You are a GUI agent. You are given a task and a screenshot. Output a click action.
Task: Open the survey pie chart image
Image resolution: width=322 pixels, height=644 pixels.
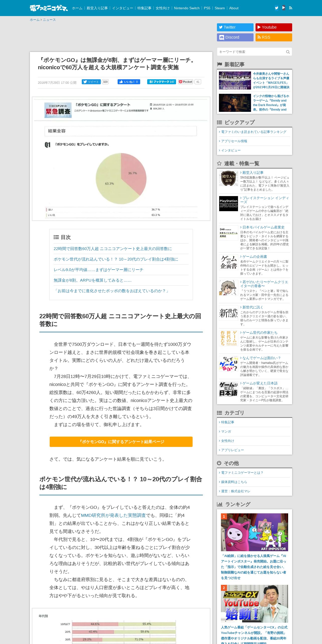pyautogui.click(x=121, y=159)
